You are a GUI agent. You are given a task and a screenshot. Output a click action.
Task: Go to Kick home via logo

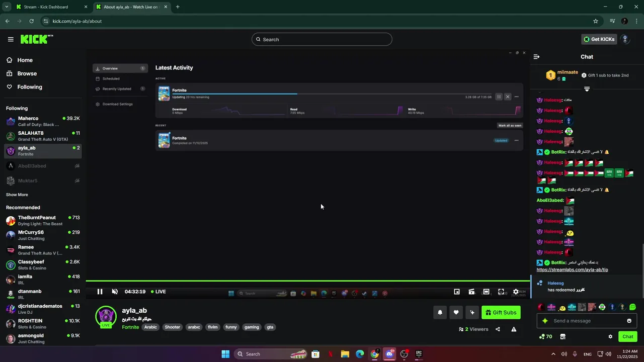(x=36, y=39)
